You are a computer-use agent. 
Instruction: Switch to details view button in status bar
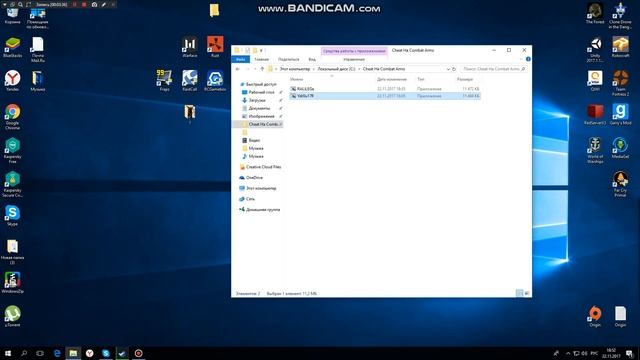[x=519, y=293]
